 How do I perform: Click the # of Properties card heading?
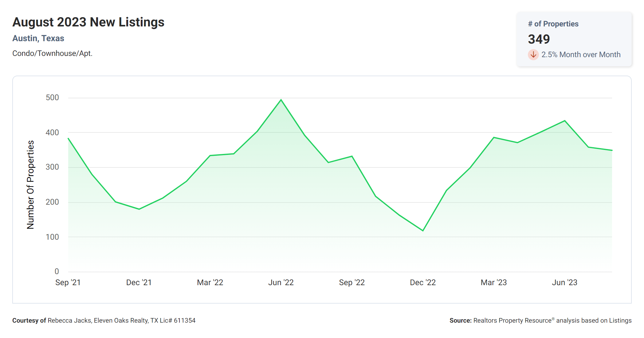coord(553,24)
